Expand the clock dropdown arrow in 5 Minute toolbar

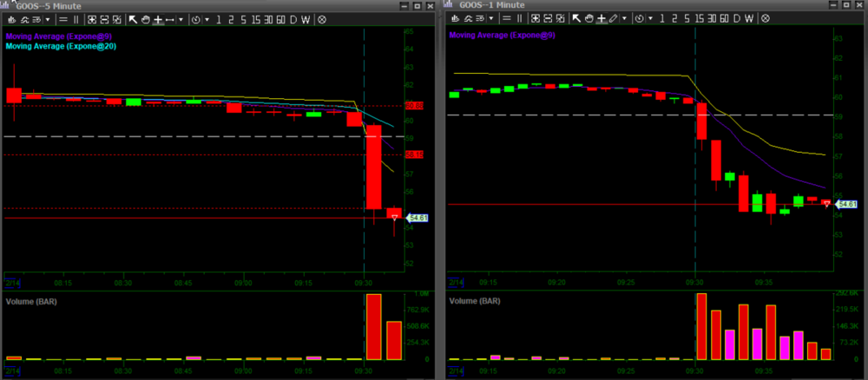point(207,18)
